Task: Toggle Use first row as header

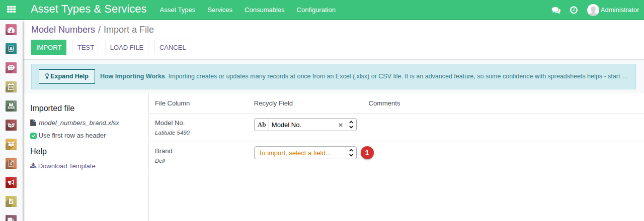Action: (x=33, y=136)
